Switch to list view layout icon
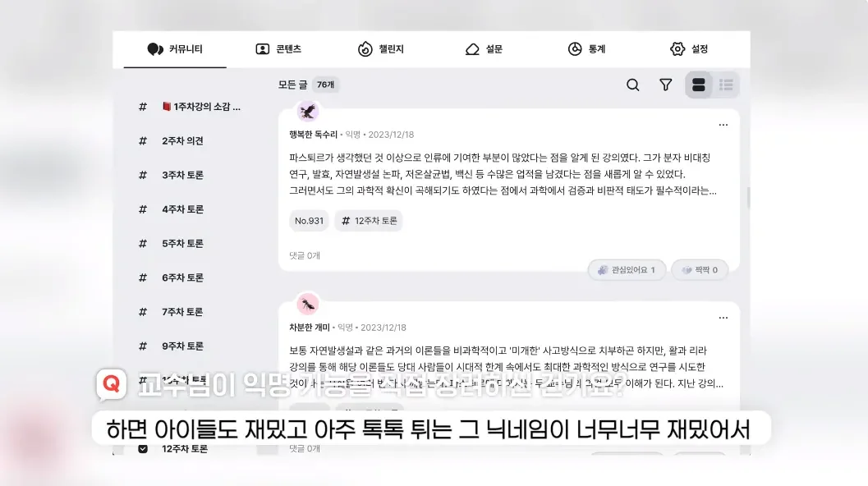This screenshot has width=868, height=486. point(726,85)
